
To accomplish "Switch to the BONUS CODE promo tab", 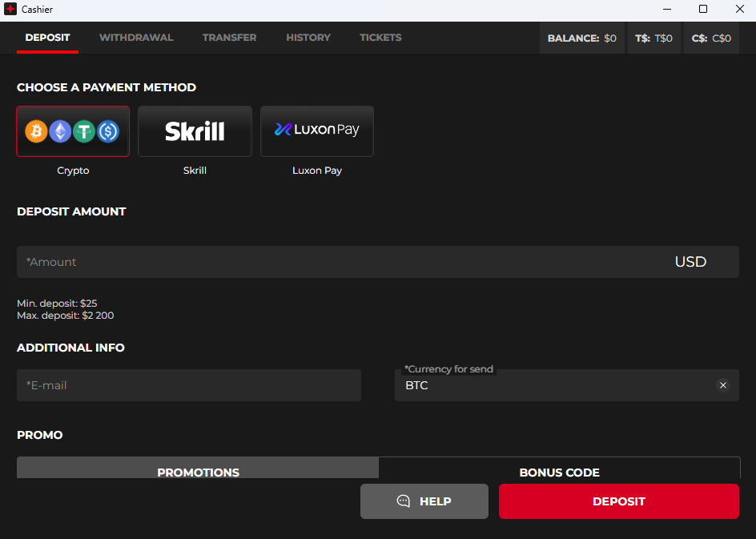I will click(559, 473).
